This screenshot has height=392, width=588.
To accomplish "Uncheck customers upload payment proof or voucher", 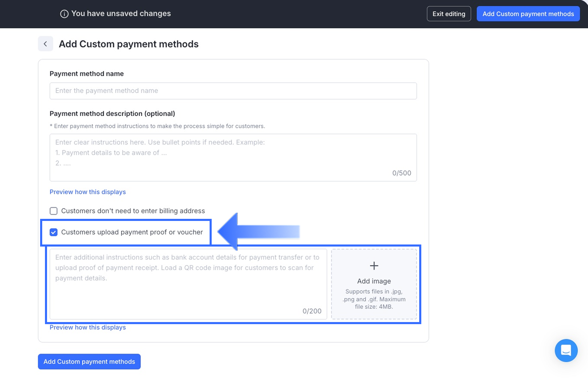I will (x=54, y=232).
